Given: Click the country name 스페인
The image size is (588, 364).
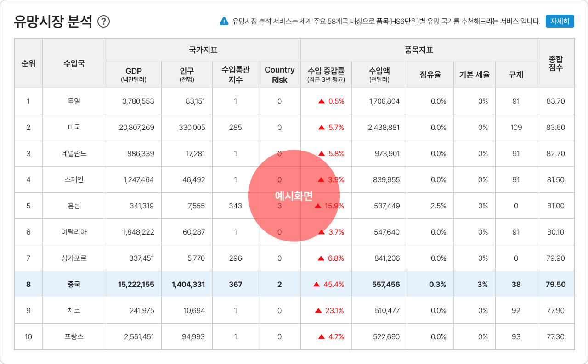Looking at the screenshot, I should click(74, 179).
